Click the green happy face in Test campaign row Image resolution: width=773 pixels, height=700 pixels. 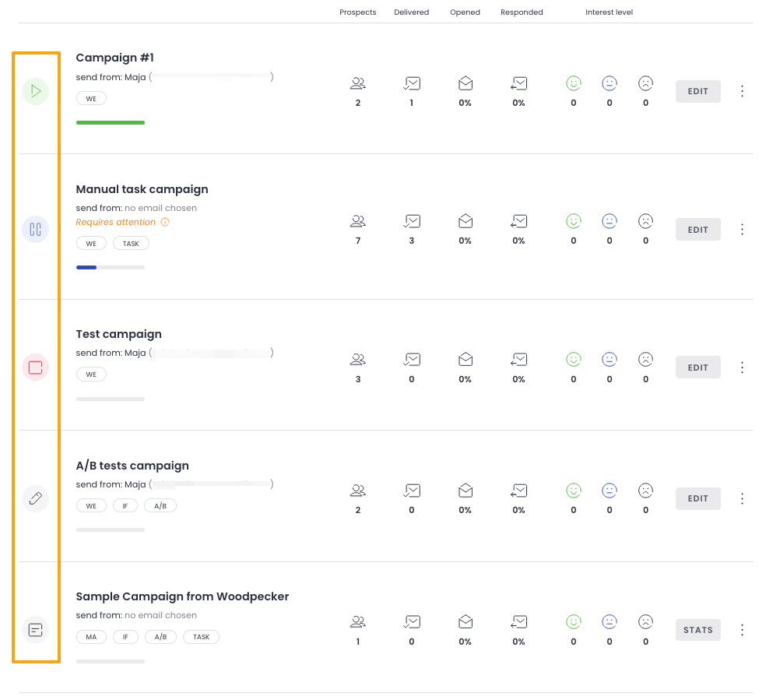point(574,359)
